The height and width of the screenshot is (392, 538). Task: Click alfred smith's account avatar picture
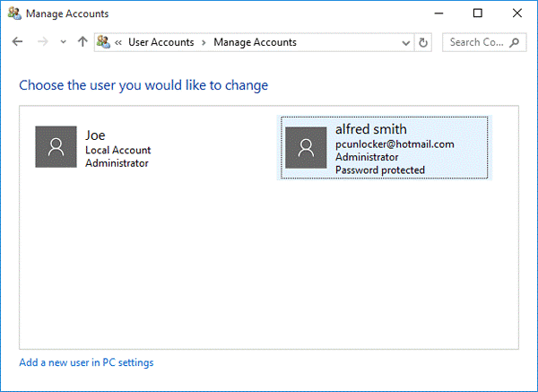click(x=306, y=147)
